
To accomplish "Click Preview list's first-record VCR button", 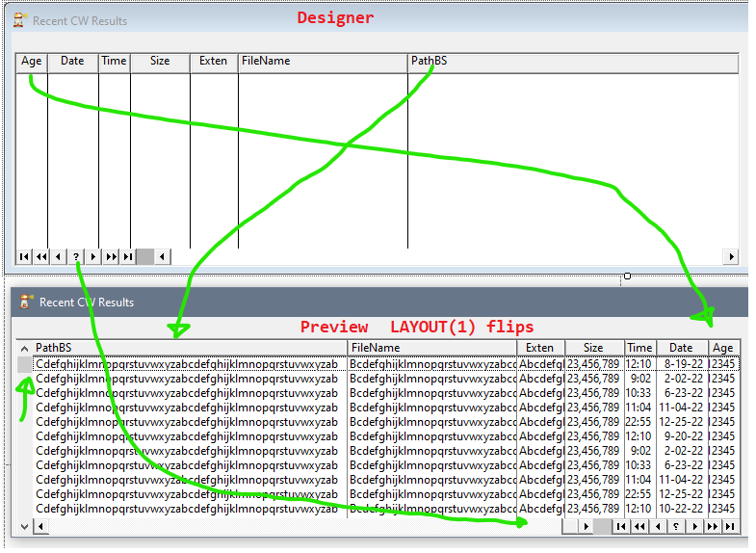I will (621, 526).
